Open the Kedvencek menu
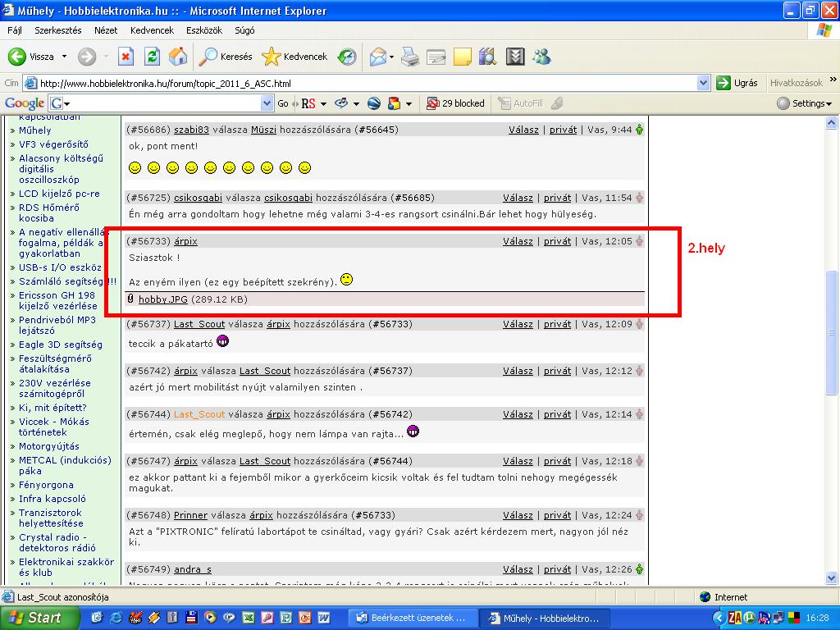This screenshot has height=630, width=840. pyautogui.click(x=152, y=30)
